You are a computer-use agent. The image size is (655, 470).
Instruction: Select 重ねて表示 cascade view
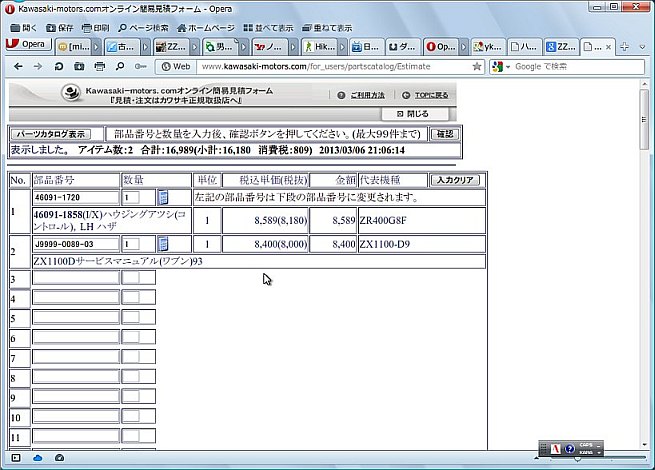pos(327,28)
